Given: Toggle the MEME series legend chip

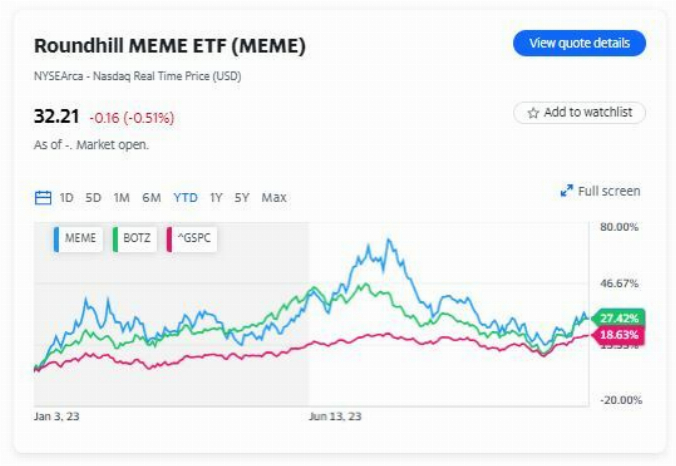Looking at the screenshot, I should click(x=78, y=240).
